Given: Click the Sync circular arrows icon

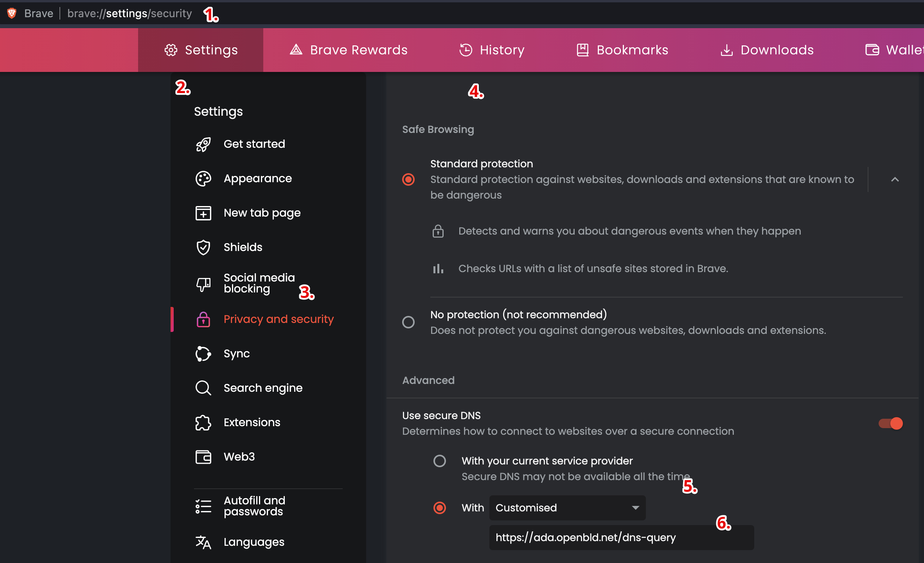Looking at the screenshot, I should (203, 354).
